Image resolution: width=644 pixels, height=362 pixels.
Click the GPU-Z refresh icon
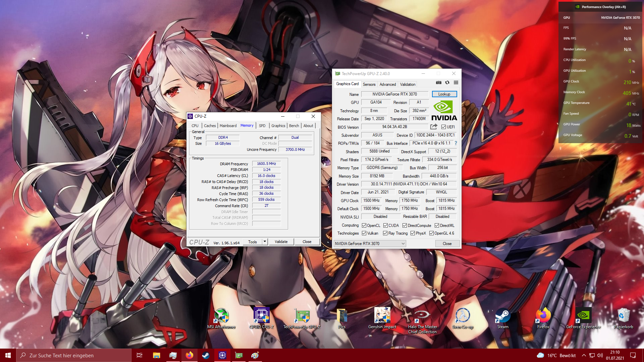tap(447, 82)
